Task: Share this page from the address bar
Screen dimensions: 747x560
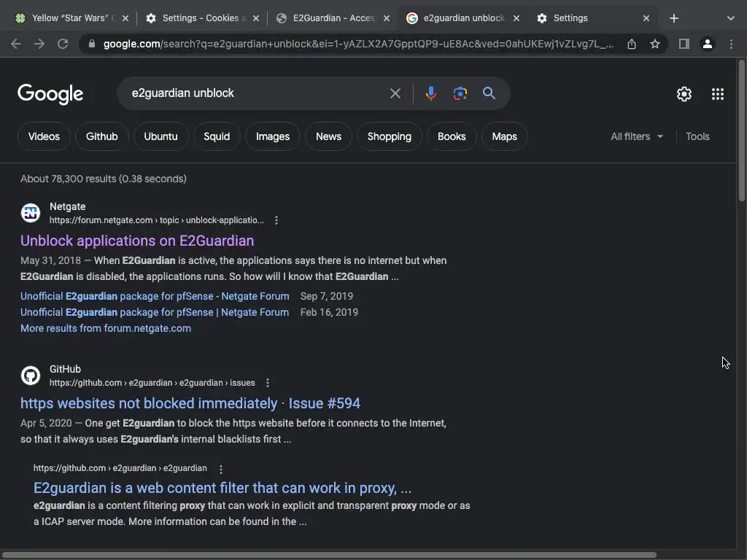Action: (632, 44)
